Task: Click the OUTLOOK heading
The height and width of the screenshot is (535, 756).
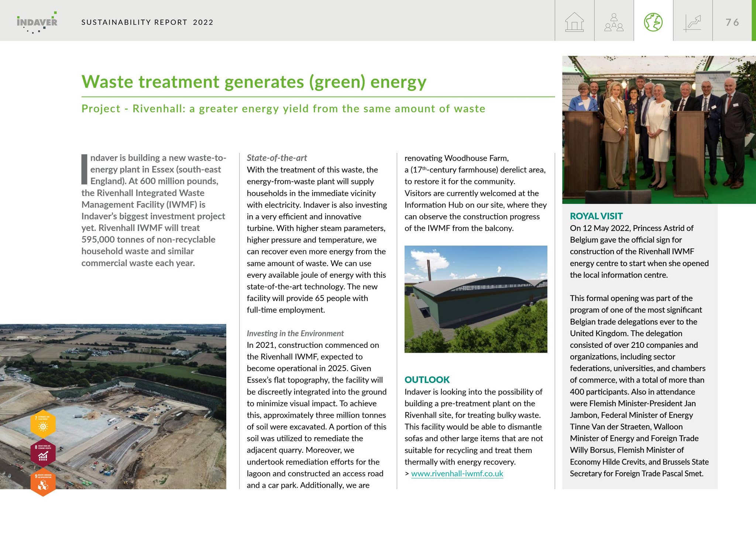Action: point(427,380)
